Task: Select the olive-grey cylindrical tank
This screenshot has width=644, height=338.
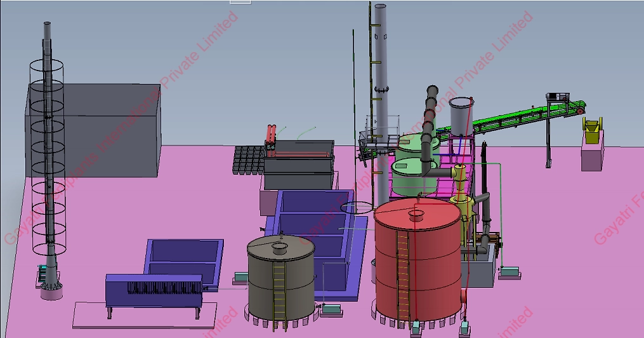Action: tap(281, 280)
